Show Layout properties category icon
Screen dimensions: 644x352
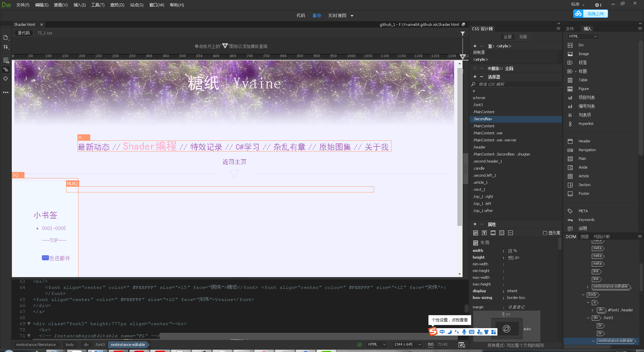476,233
